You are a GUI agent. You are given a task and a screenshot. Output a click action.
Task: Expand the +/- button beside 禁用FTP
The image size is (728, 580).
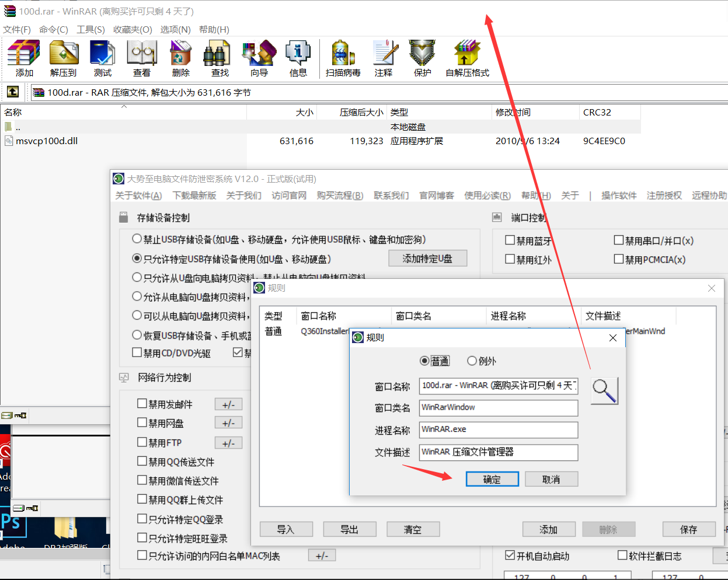pyautogui.click(x=228, y=443)
